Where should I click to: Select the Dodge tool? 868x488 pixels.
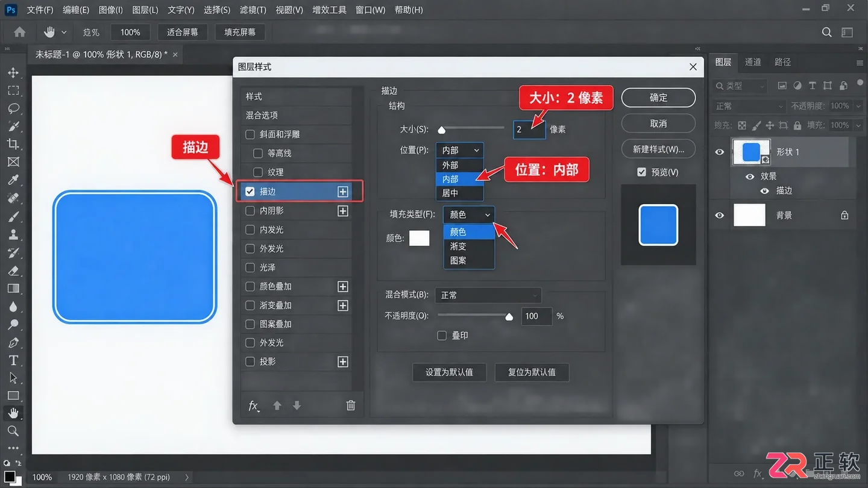pos(13,325)
